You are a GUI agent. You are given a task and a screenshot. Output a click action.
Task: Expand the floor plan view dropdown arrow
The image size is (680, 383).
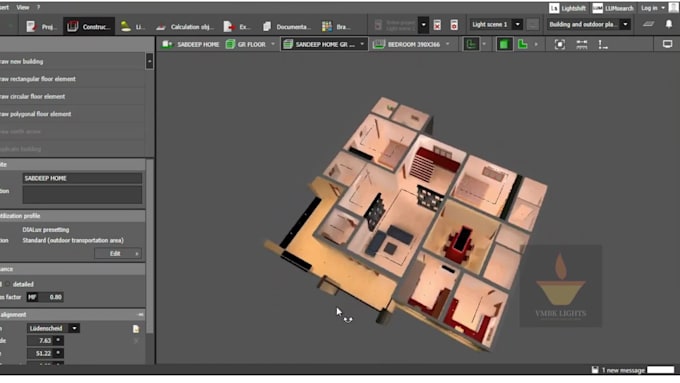point(484,44)
